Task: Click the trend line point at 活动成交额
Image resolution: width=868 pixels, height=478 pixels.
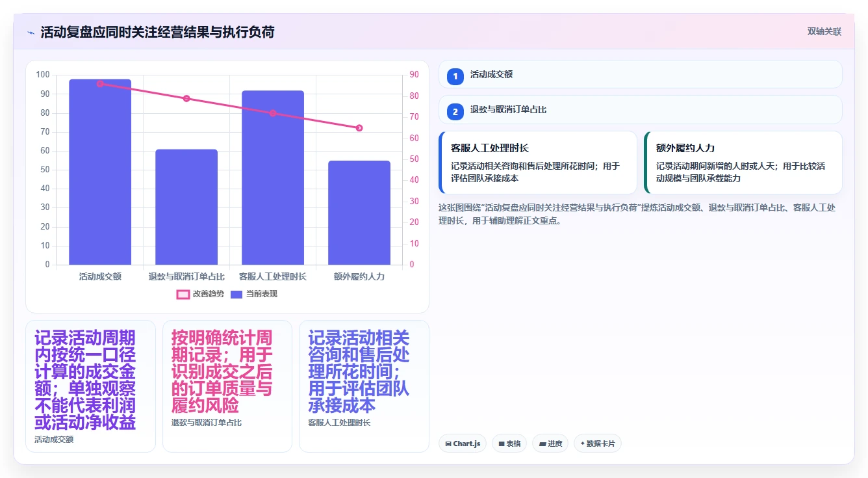Action: pyautogui.click(x=100, y=84)
